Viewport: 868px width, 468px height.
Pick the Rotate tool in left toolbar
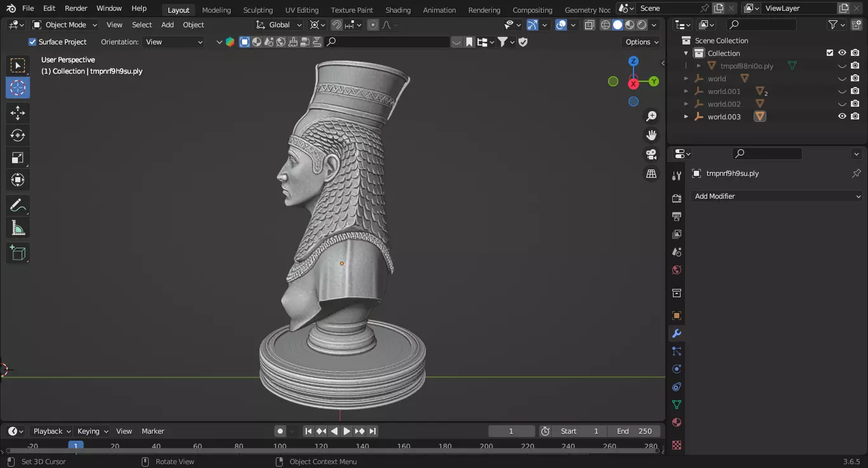18,135
